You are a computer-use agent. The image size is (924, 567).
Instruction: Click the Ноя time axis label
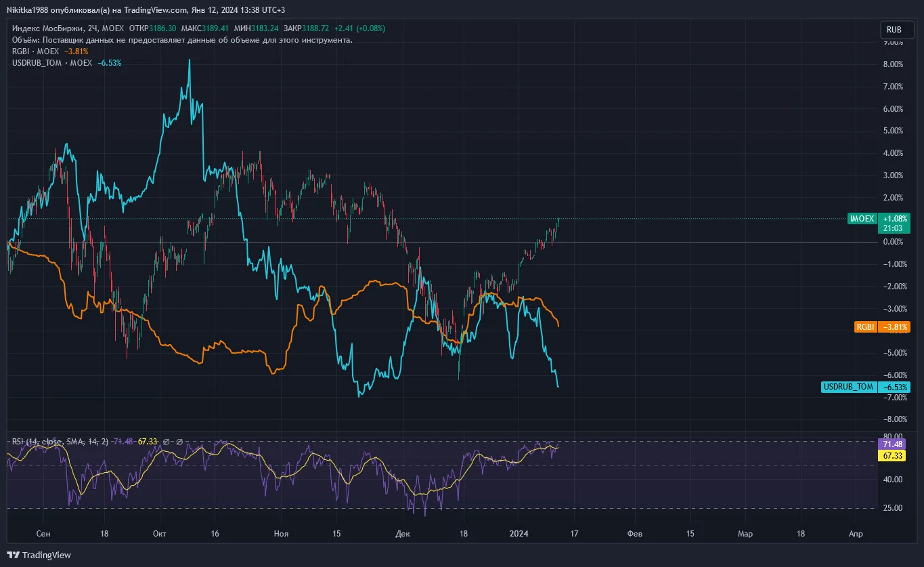point(280,534)
